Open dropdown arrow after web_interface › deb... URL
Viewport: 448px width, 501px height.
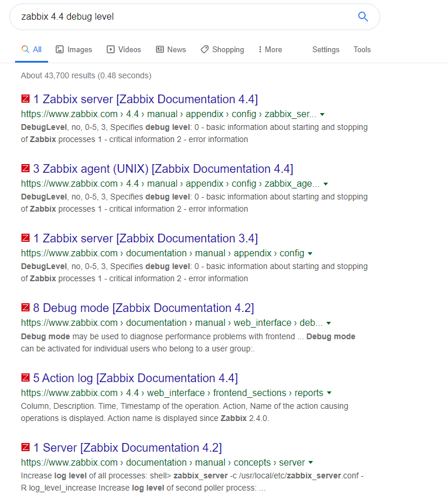(329, 324)
